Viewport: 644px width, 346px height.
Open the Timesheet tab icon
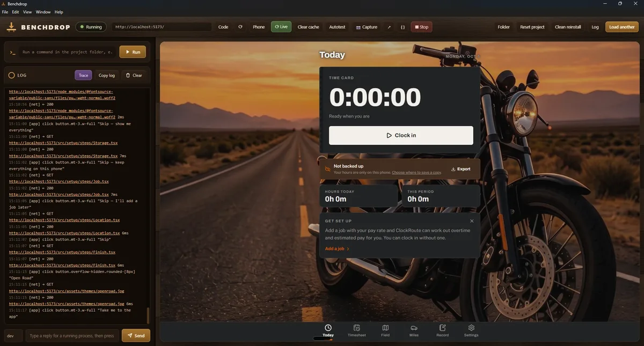(x=357, y=328)
